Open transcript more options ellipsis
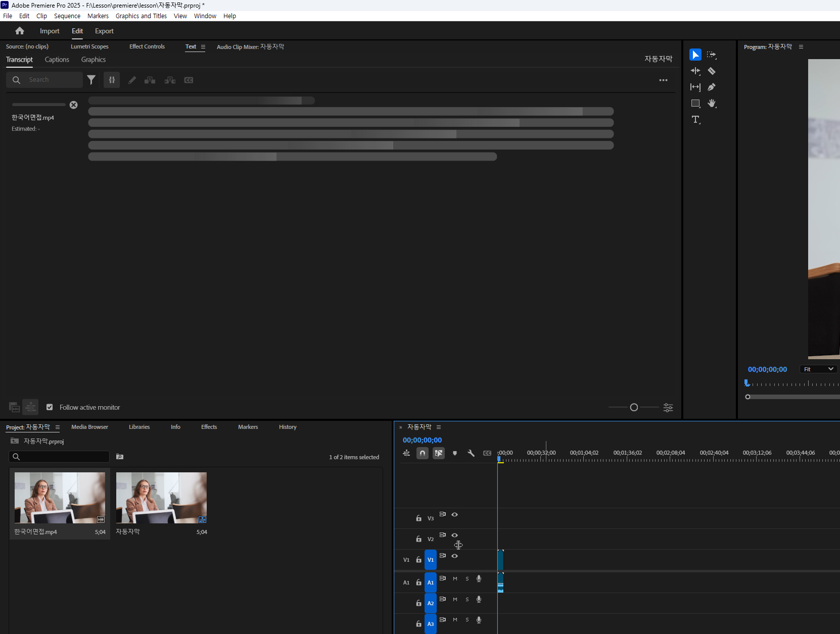 tap(663, 80)
